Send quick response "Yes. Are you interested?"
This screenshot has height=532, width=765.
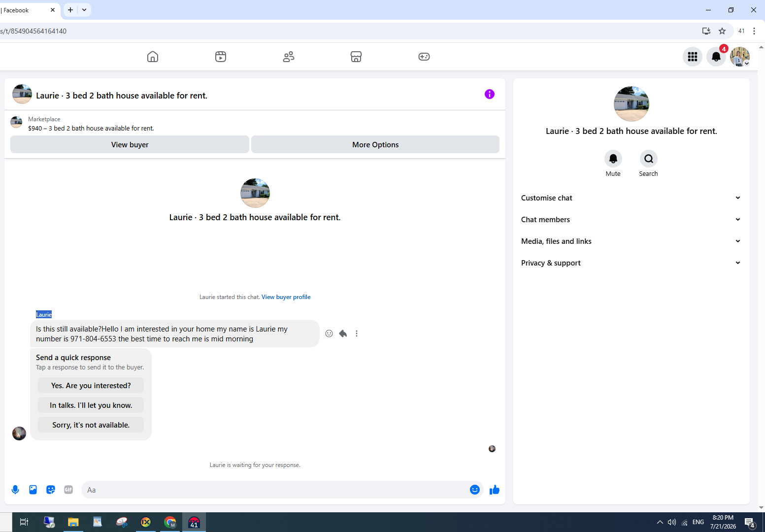[x=91, y=386]
